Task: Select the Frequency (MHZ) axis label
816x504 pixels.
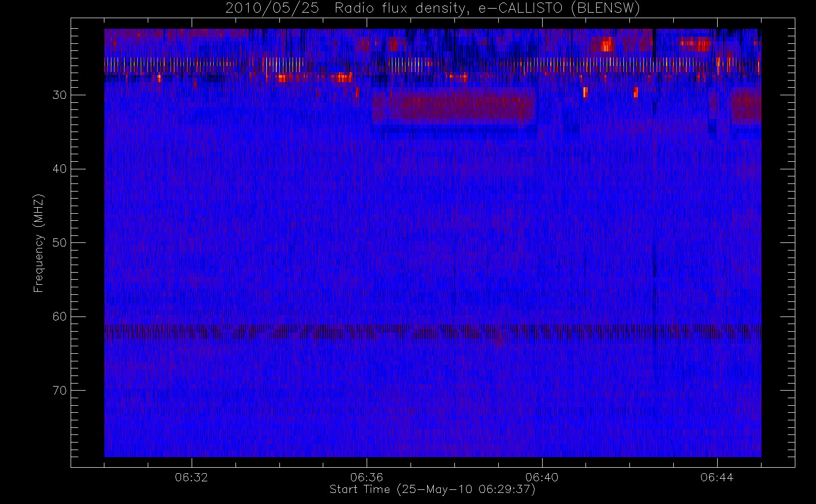Action: [39, 243]
